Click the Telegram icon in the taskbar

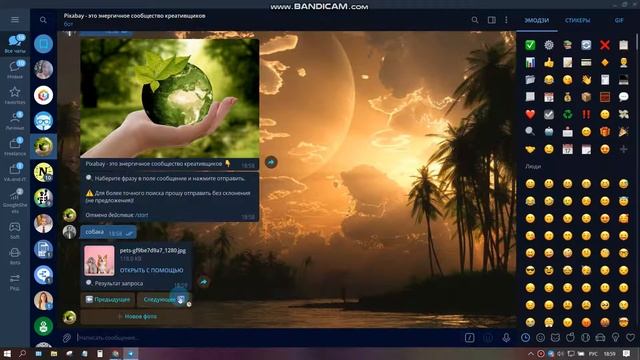coord(131,353)
